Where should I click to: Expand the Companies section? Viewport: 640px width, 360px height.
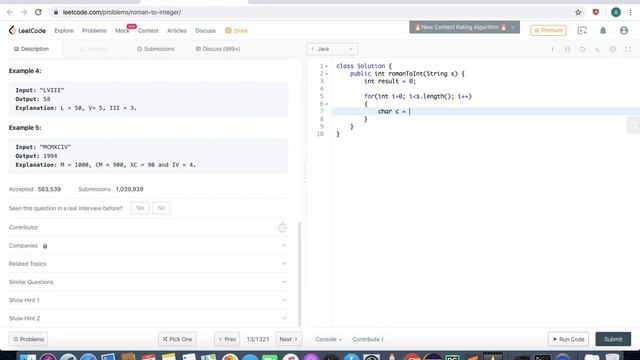coord(148,246)
